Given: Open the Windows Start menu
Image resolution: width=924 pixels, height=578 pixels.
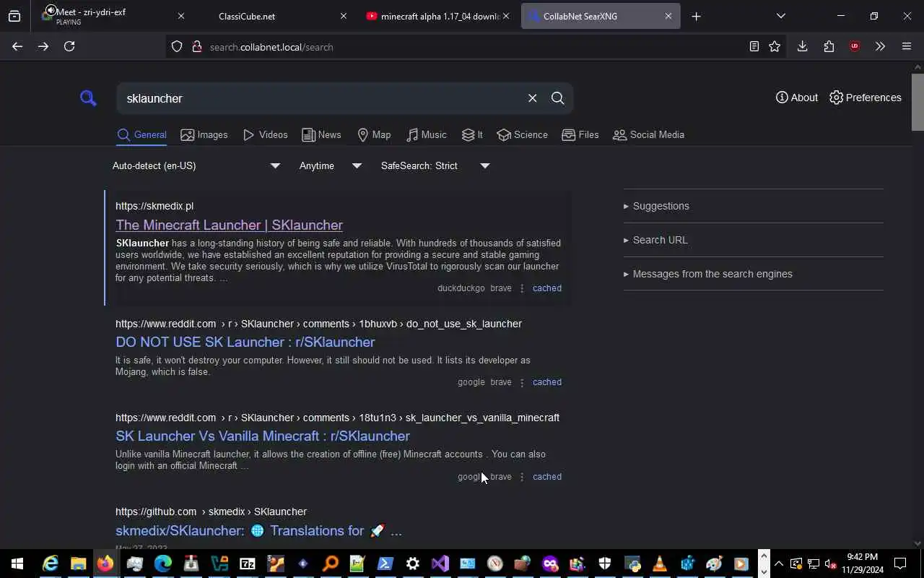Looking at the screenshot, I should click(x=17, y=564).
